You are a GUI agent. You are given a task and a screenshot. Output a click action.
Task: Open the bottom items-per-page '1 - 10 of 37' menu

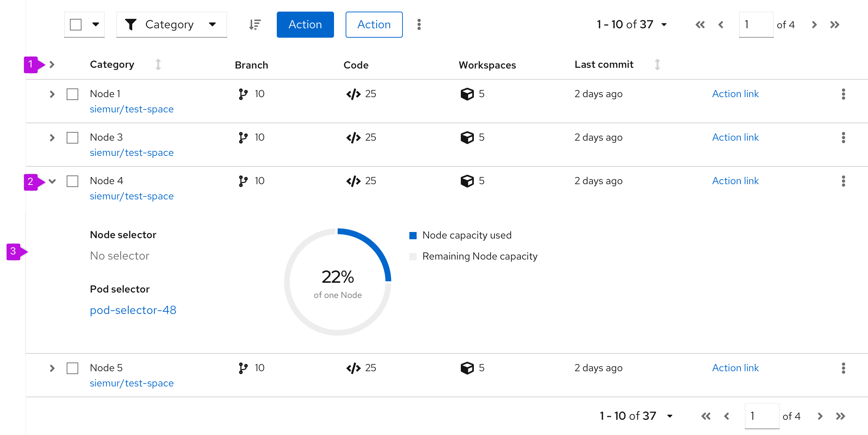pyautogui.click(x=636, y=416)
